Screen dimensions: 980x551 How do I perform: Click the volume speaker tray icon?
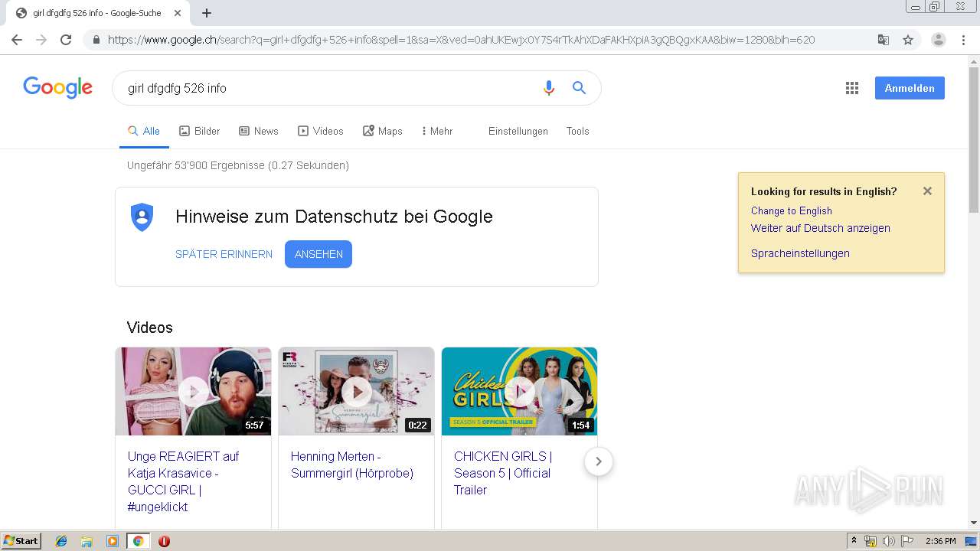(x=889, y=541)
